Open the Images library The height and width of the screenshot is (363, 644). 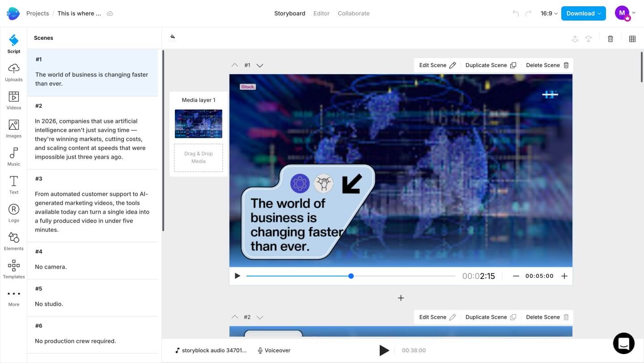click(14, 129)
